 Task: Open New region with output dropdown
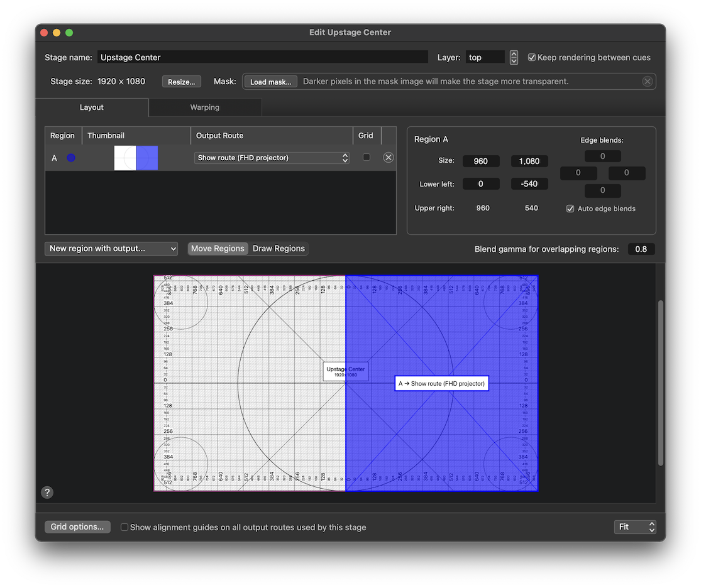click(x=111, y=249)
